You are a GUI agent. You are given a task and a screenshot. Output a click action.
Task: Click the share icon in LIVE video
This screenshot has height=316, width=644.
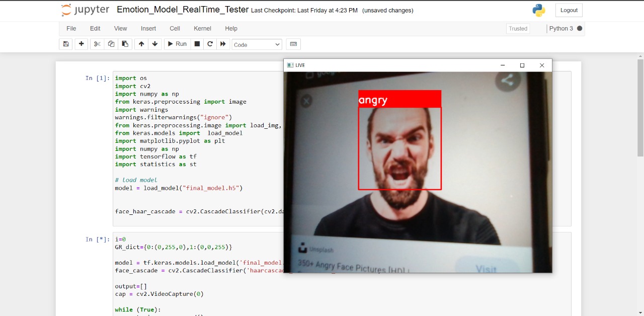507,81
